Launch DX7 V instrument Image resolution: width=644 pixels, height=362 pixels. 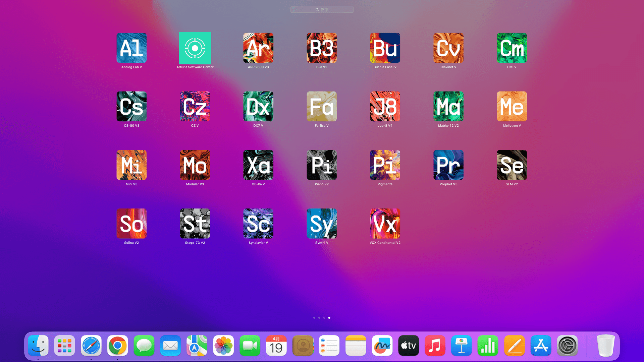[x=258, y=107]
